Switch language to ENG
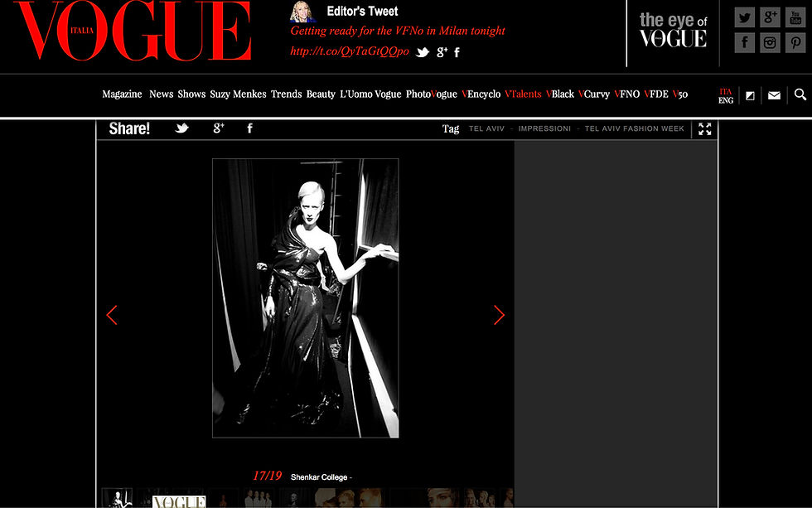Screen dimensions: 812x508 (726, 100)
